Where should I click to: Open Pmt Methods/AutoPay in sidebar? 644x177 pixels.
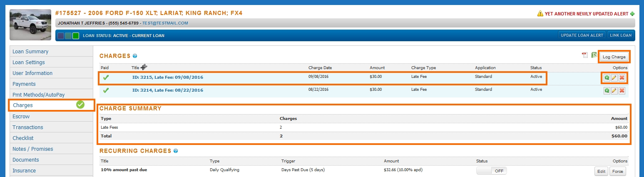click(51, 95)
